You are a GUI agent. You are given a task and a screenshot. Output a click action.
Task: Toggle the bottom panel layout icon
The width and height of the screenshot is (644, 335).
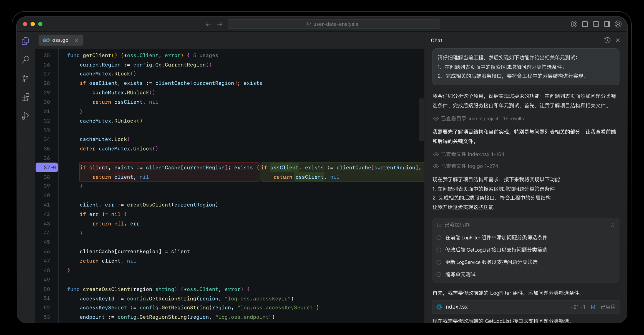point(596,24)
